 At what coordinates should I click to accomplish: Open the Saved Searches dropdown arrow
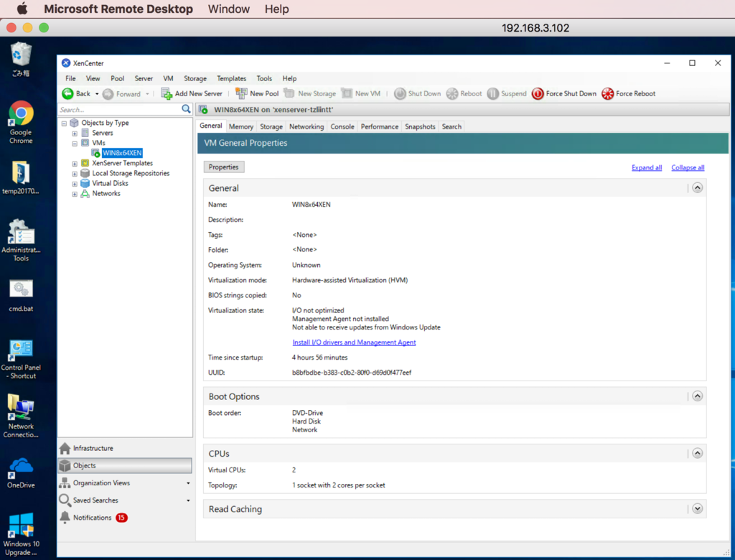coord(188,500)
